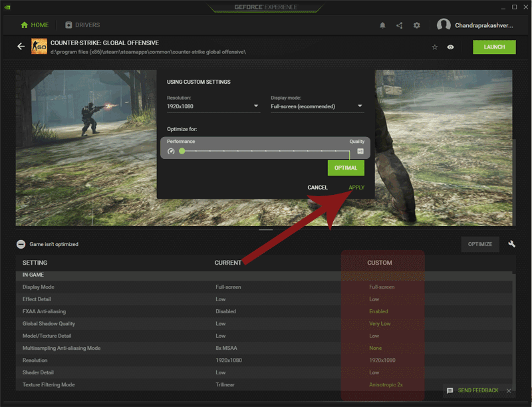
Task: Click the Performance speedometer icon
Action: click(x=171, y=151)
